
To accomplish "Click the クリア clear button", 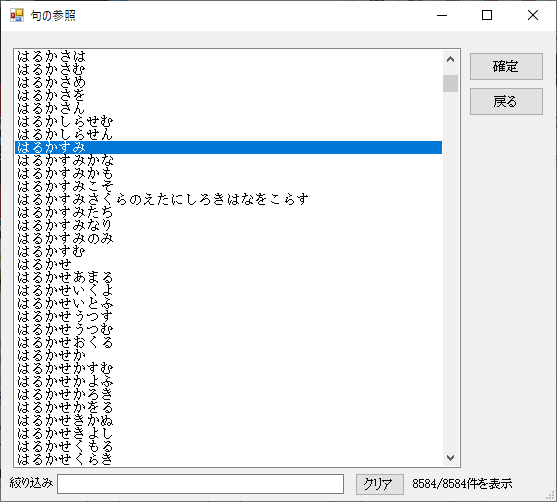I will (380, 484).
